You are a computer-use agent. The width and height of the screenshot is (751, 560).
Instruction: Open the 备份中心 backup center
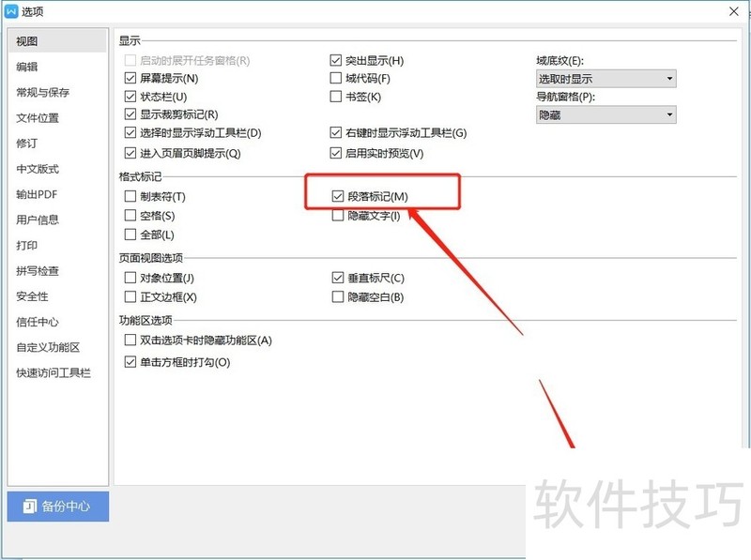point(58,506)
